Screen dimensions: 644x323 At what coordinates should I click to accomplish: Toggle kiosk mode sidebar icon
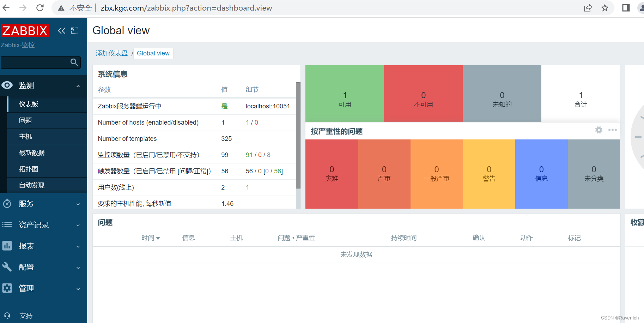tap(74, 31)
